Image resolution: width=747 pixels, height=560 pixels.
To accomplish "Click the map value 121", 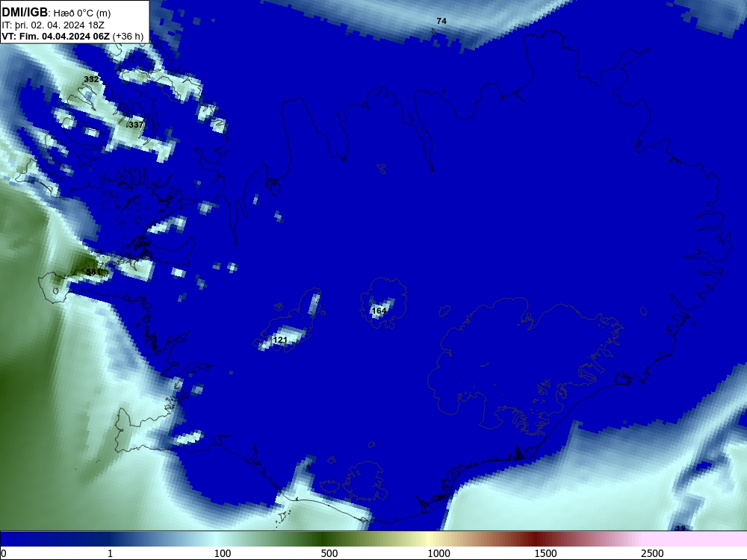I will pos(281,340).
